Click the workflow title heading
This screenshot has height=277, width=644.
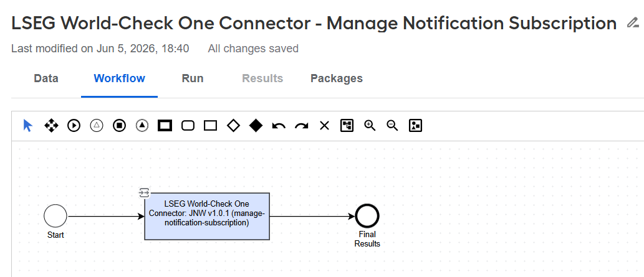coord(314,23)
